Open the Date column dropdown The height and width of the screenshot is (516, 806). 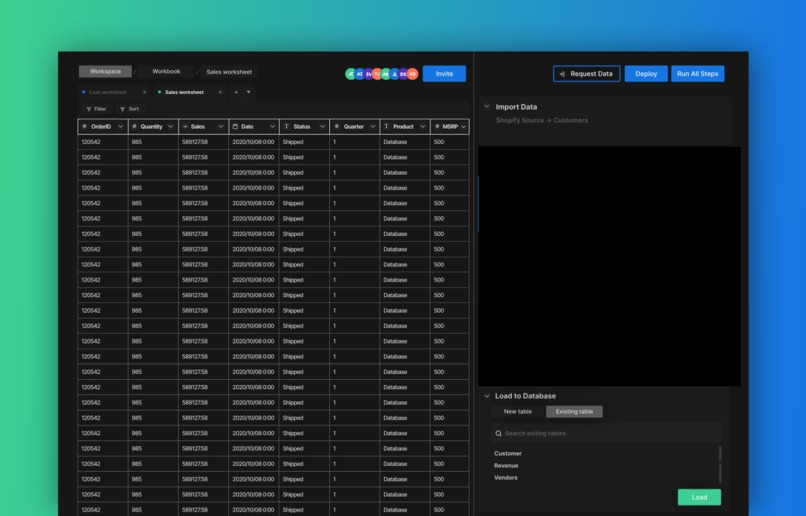click(272, 126)
